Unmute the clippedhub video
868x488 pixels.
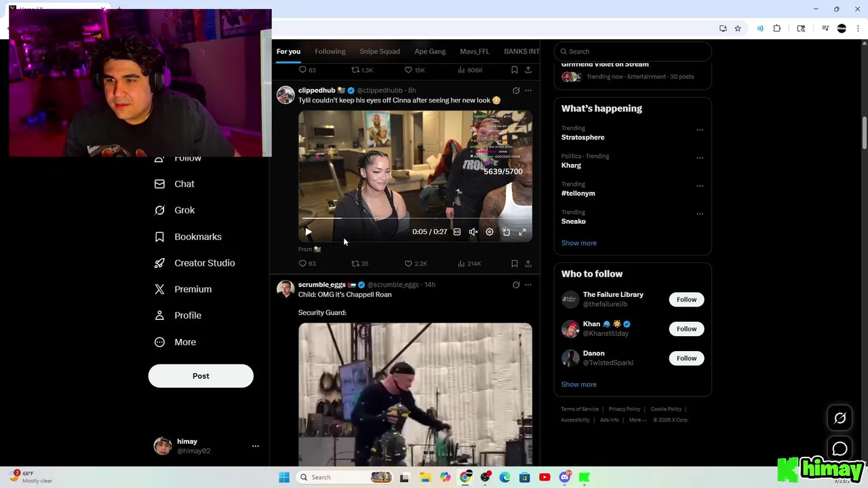[473, 232]
